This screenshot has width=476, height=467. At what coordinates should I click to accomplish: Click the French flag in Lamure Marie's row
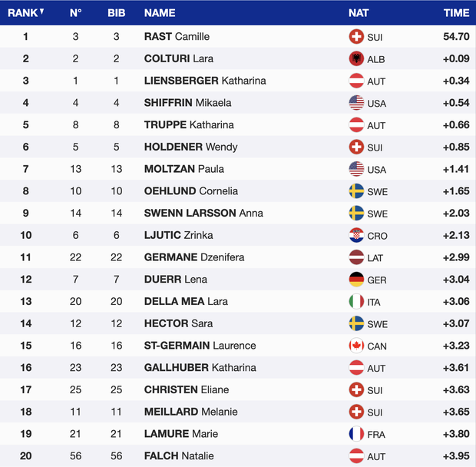click(x=356, y=434)
